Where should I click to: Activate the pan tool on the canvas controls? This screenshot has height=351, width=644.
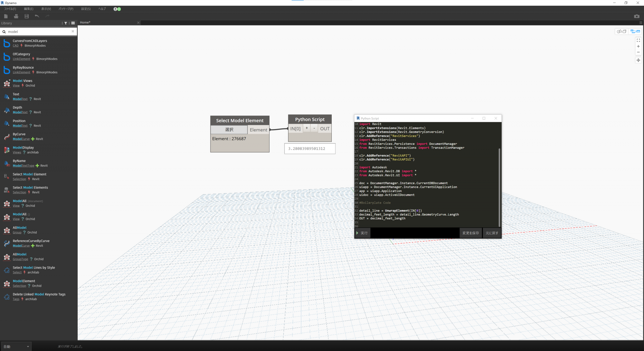click(x=638, y=60)
